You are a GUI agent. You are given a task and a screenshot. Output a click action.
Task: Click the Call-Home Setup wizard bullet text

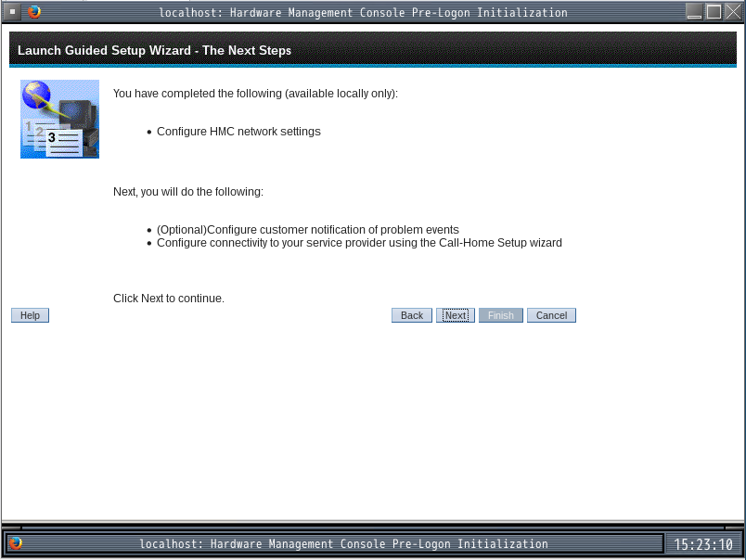point(359,243)
